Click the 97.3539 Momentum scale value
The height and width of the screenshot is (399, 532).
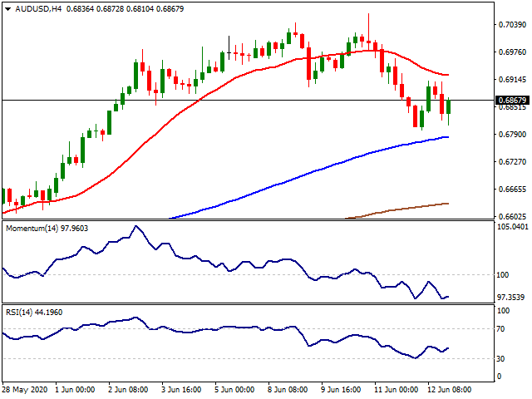tap(510, 298)
